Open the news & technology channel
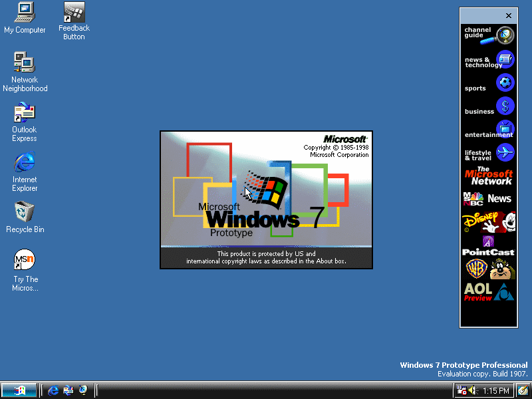The width and height of the screenshot is (532, 399). tap(489, 60)
